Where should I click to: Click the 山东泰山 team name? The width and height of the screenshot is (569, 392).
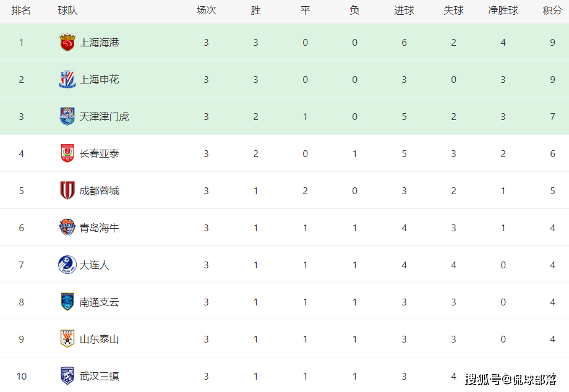tap(99, 339)
